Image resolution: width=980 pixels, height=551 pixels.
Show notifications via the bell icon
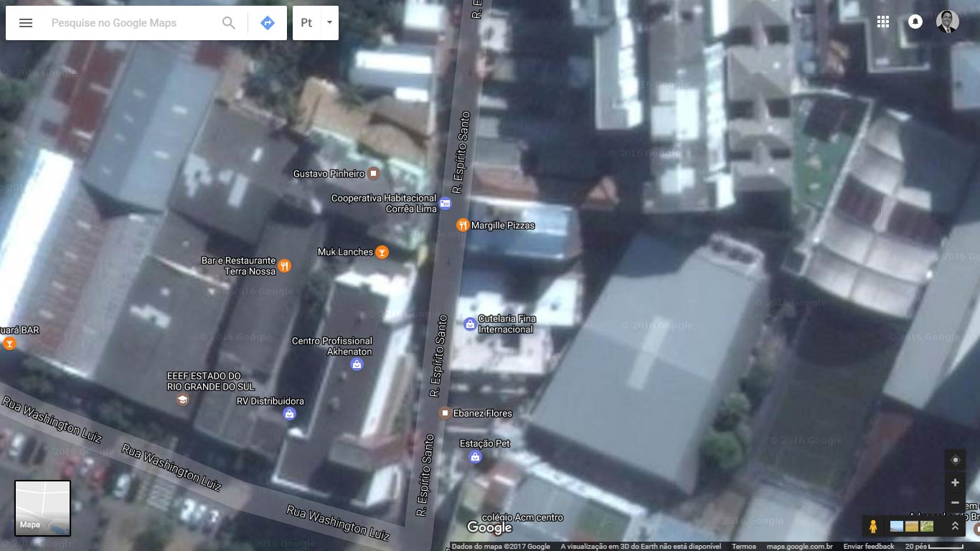tap(915, 22)
